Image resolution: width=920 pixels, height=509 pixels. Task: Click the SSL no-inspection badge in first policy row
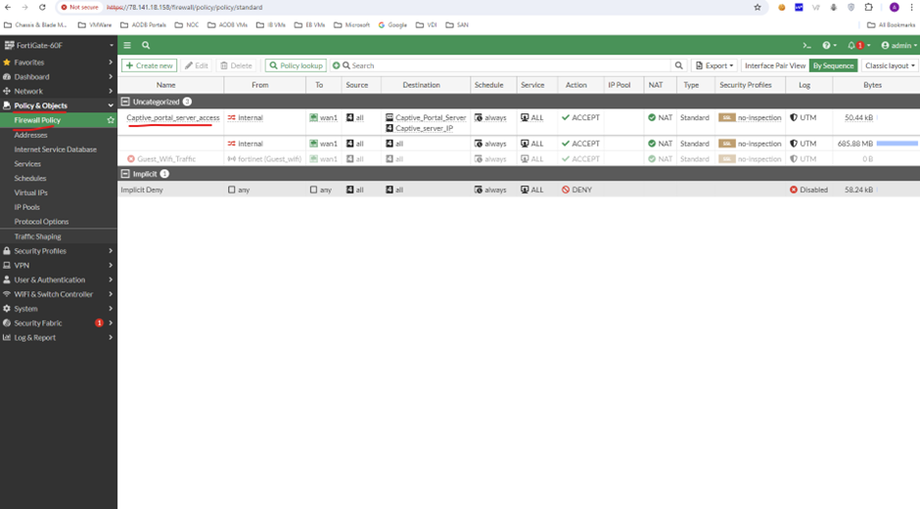[727, 117]
